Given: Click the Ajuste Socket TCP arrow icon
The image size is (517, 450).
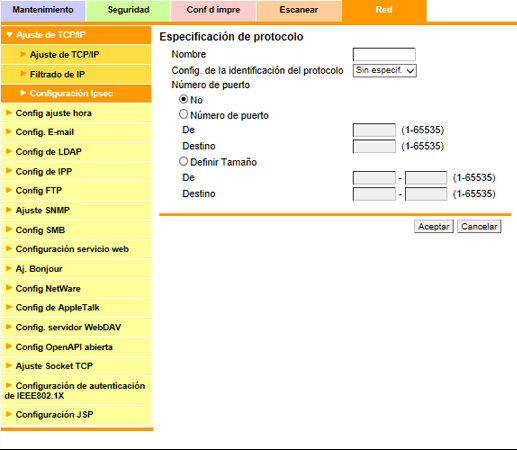Looking at the screenshot, I should pyautogui.click(x=9, y=366).
